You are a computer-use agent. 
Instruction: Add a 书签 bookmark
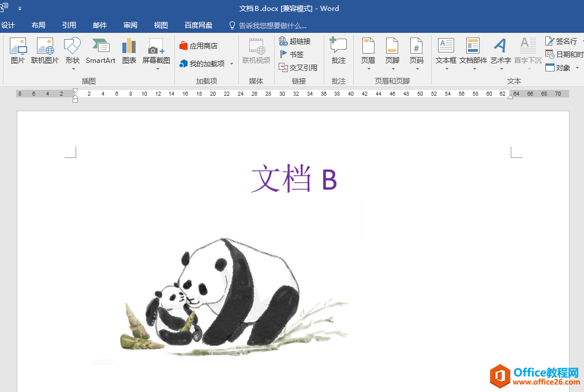[292, 54]
